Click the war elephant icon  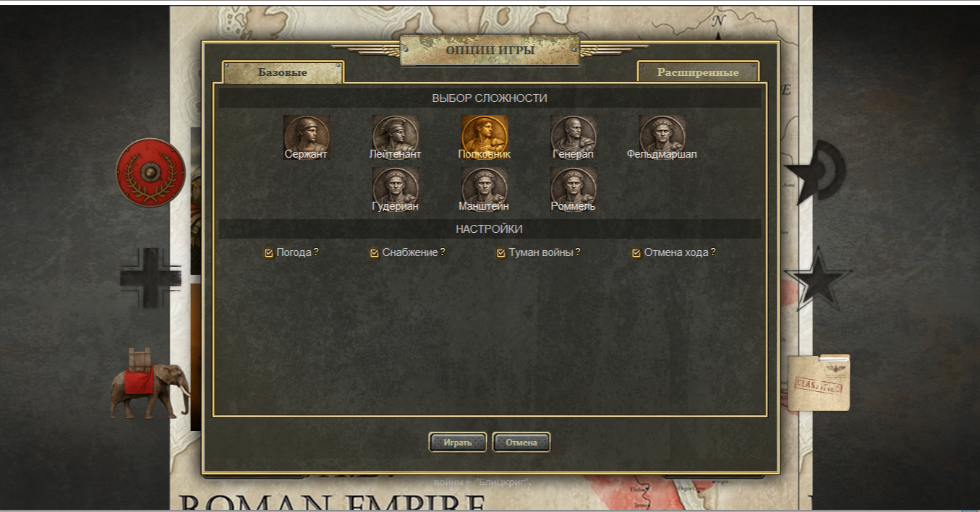click(149, 383)
